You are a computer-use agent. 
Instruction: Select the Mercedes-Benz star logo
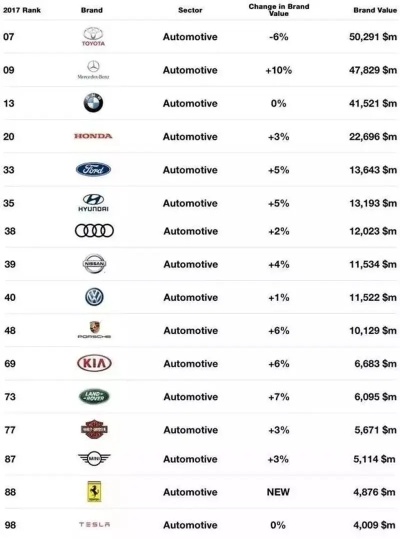pos(93,70)
